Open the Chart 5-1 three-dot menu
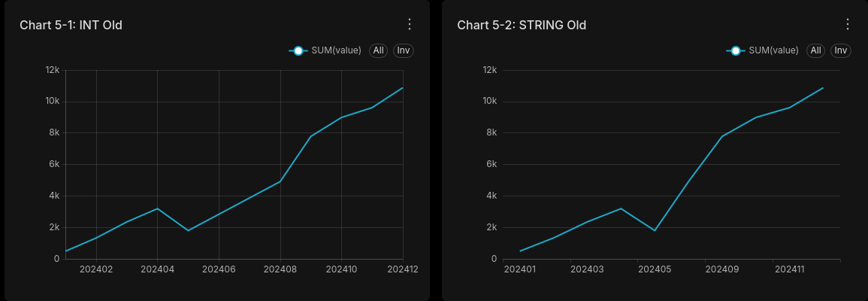The height and width of the screenshot is (301, 868). 410,24
